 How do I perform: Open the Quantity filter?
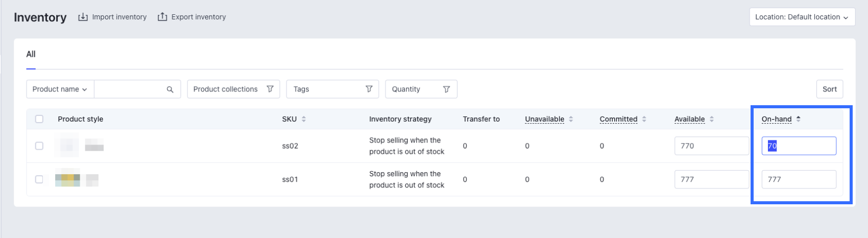pyautogui.click(x=421, y=89)
